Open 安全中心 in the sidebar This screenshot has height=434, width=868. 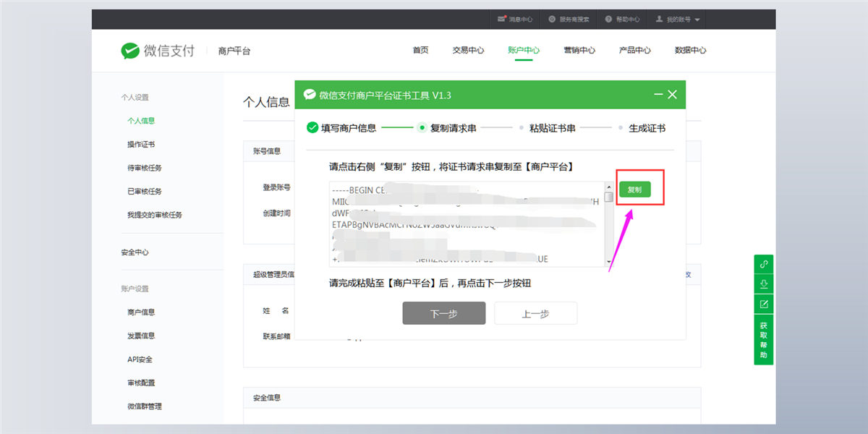(x=135, y=252)
